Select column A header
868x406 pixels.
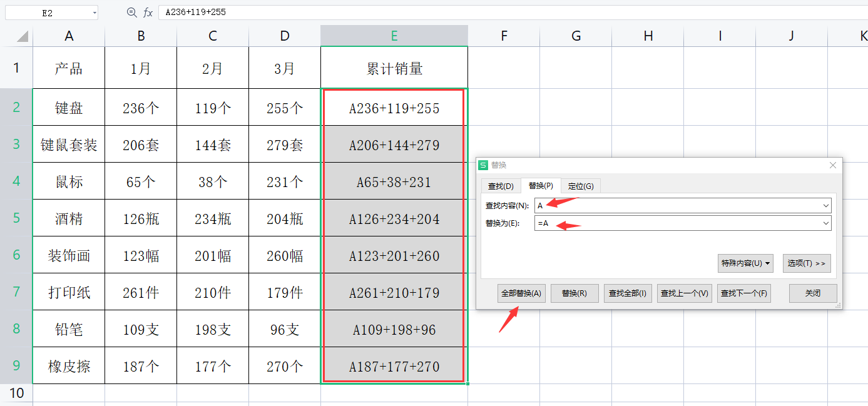pos(69,36)
